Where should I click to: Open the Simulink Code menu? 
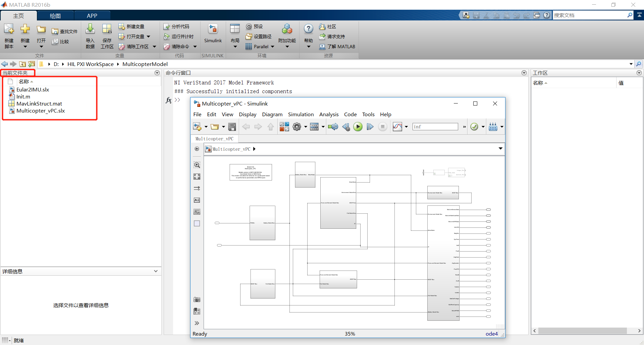click(x=350, y=114)
